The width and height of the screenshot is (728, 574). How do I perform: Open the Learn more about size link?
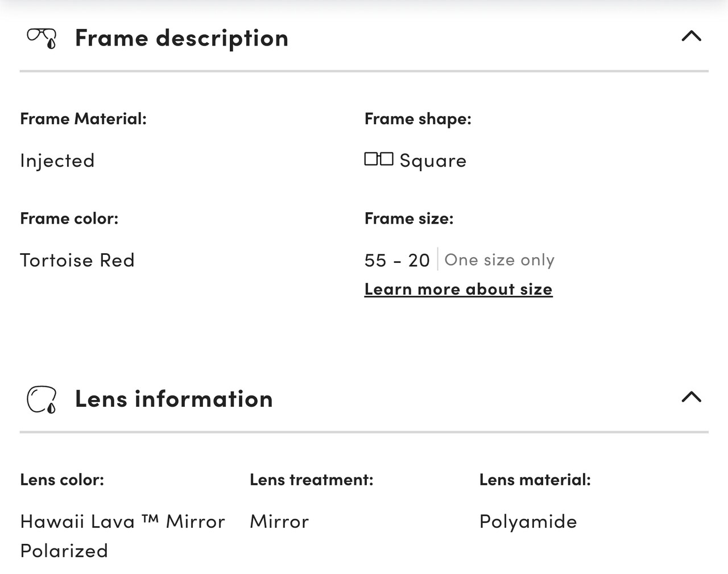coord(458,289)
